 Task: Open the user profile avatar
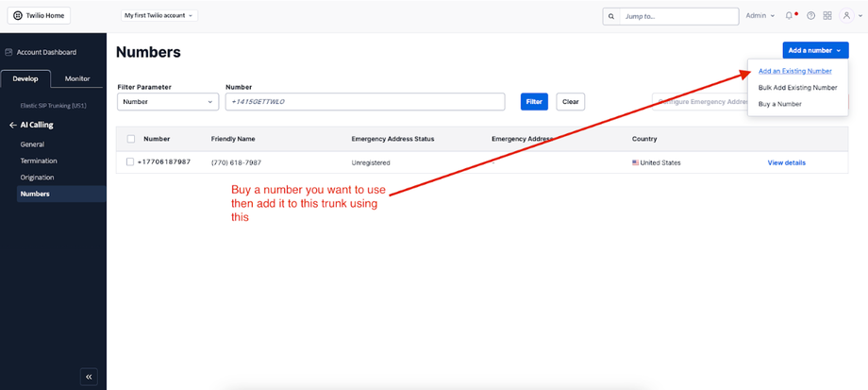pos(847,16)
